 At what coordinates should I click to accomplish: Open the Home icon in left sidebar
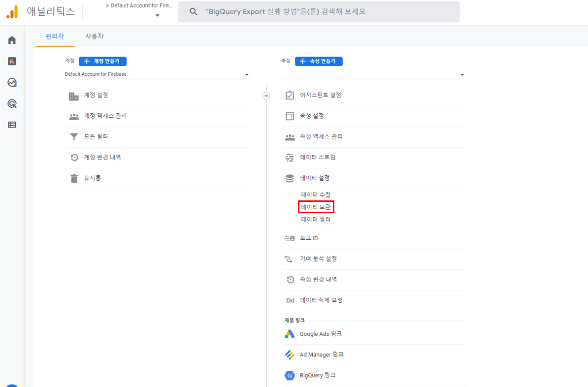[x=12, y=40]
